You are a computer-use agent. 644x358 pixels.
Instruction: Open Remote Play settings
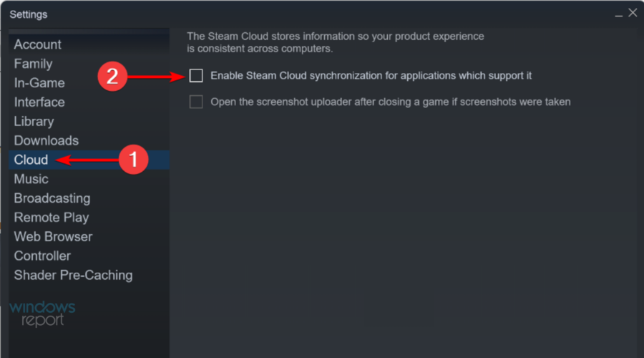coord(52,218)
